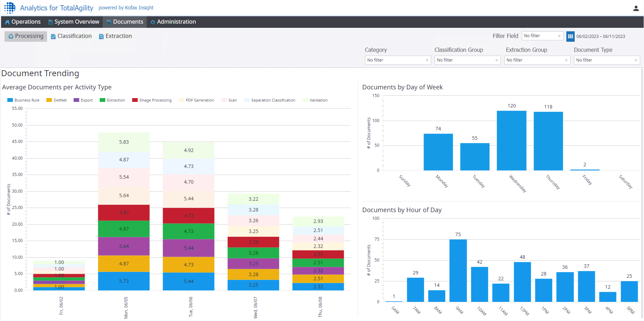Open the Category filter dropdown
Image resolution: width=644 pixels, height=321 pixels.
point(398,60)
